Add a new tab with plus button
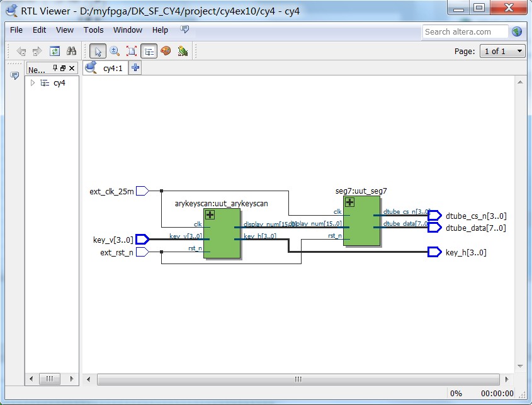This screenshot has height=405, width=532. click(135, 68)
